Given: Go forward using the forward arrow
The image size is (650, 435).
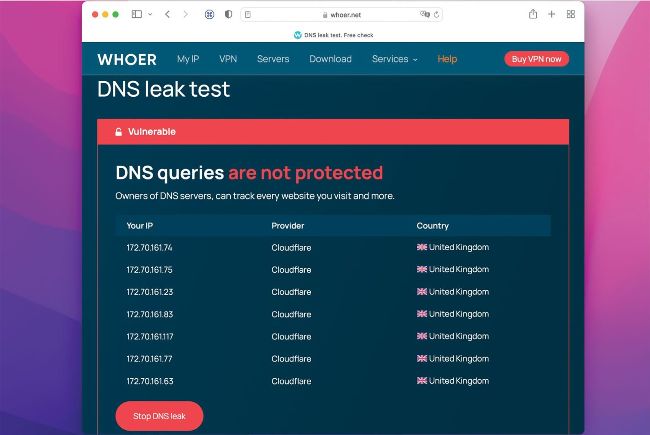Looking at the screenshot, I should pos(185,15).
